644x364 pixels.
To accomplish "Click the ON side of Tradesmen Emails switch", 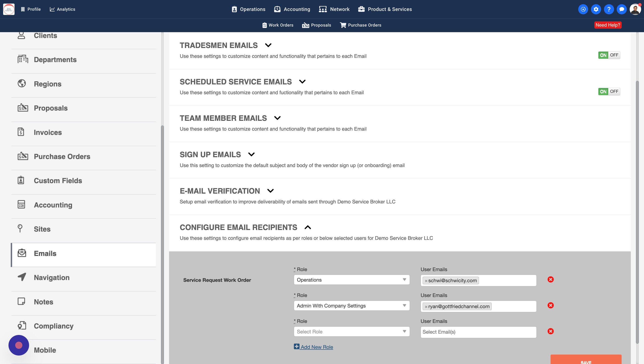I will point(603,55).
